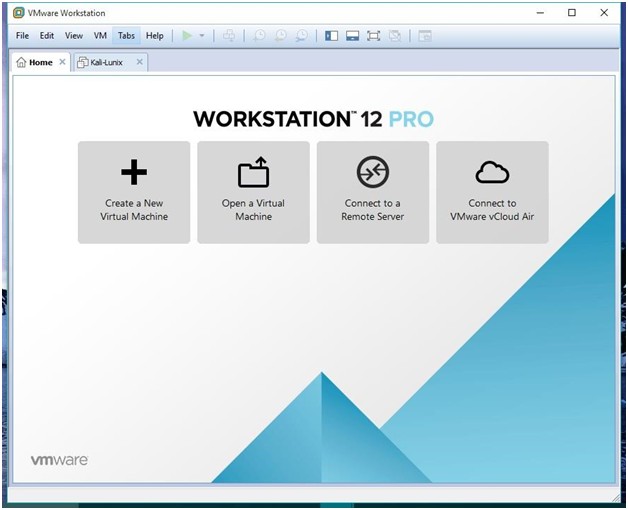
Task: Toggle the library sidebar view icon
Action: point(331,36)
